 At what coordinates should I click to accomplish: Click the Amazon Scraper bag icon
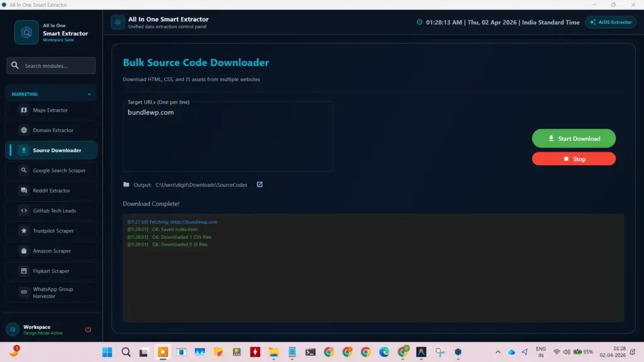point(24,251)
